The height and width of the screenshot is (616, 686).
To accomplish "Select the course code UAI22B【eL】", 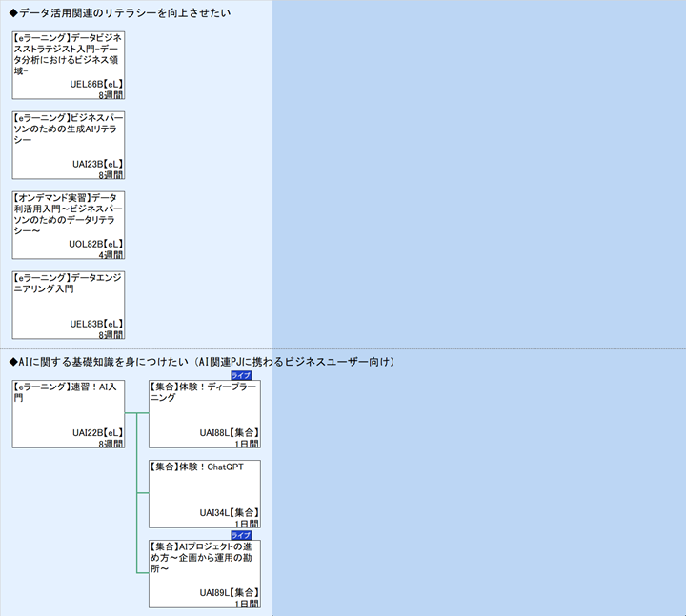I will click(98, 433).
